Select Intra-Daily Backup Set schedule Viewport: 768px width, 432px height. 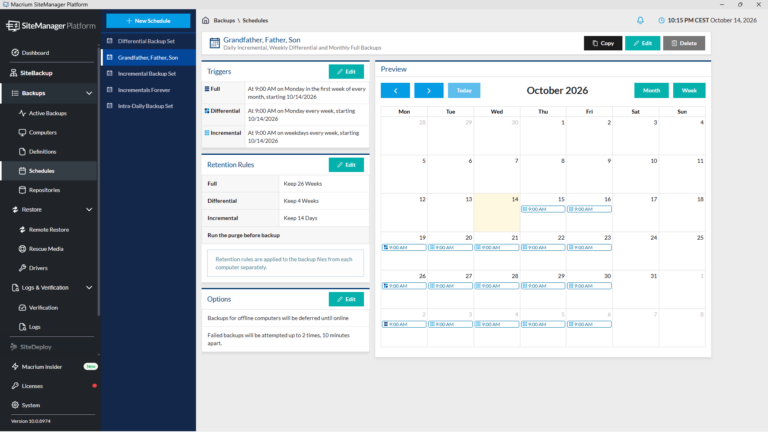148,106
